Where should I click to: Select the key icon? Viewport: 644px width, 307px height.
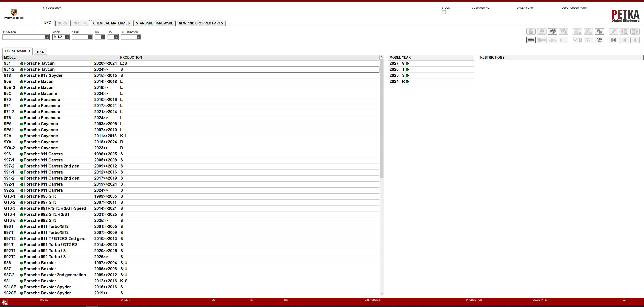coord(542,40)
